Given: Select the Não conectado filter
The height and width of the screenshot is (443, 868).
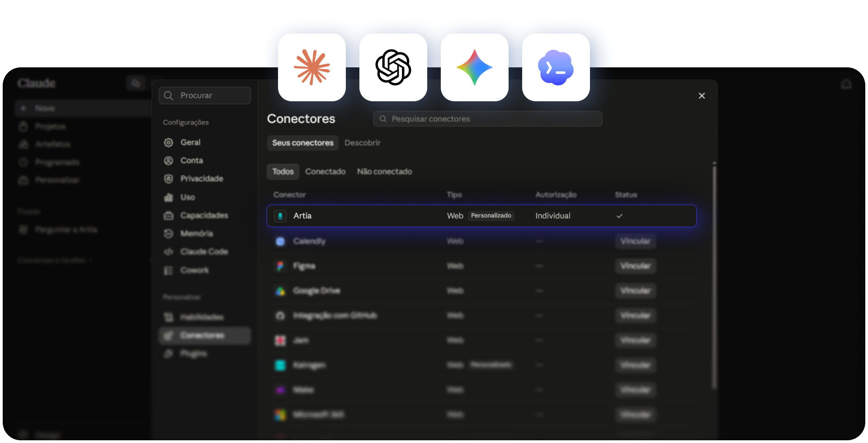Looking at the screenshot, I should click(x=384, y=172).
